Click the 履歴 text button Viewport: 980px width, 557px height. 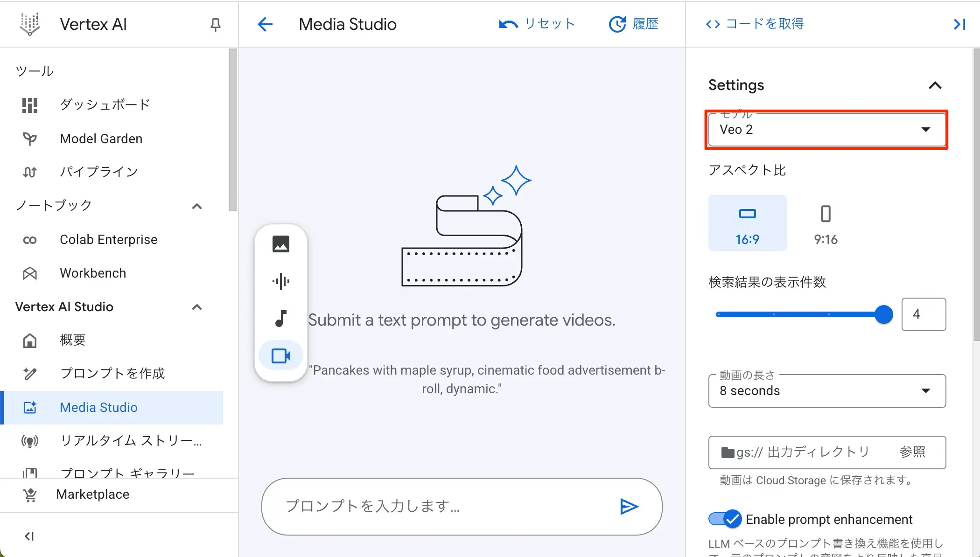pos(645,24)
